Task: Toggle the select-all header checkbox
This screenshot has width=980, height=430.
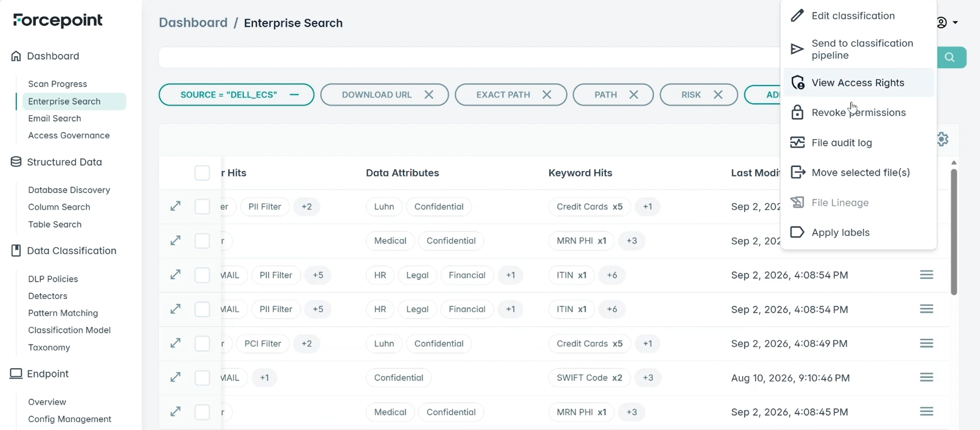Action: (202, 172)
